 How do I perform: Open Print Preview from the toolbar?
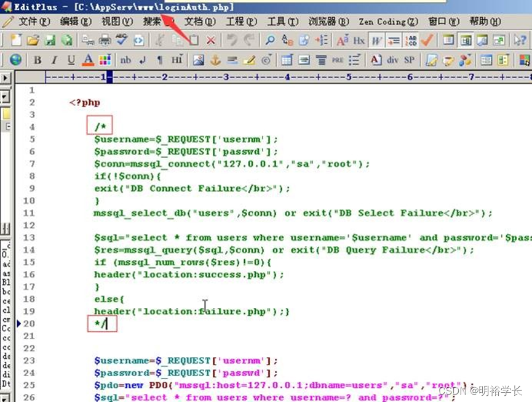(x=88, y=41)
